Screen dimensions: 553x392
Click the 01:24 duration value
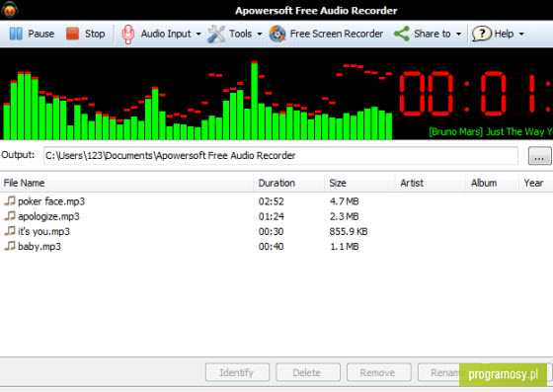[272, 216]
